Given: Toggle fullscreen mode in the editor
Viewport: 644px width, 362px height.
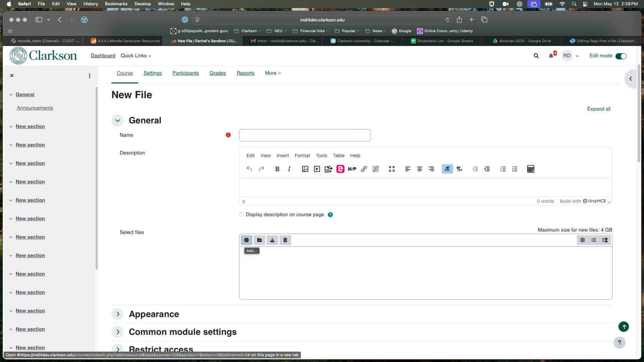Looking at the screenshot, I should pos(392,169).
